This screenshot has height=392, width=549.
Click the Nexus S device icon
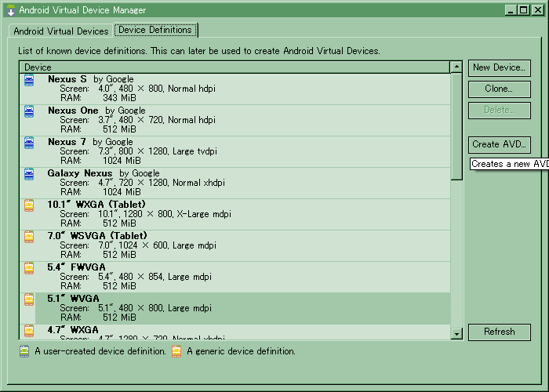pos(29,80)
